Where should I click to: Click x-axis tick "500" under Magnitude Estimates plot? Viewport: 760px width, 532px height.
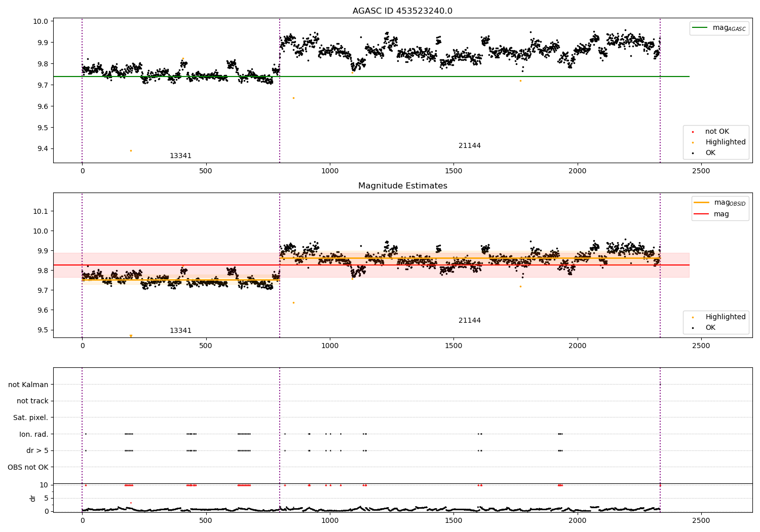click(x=206, y=346)
